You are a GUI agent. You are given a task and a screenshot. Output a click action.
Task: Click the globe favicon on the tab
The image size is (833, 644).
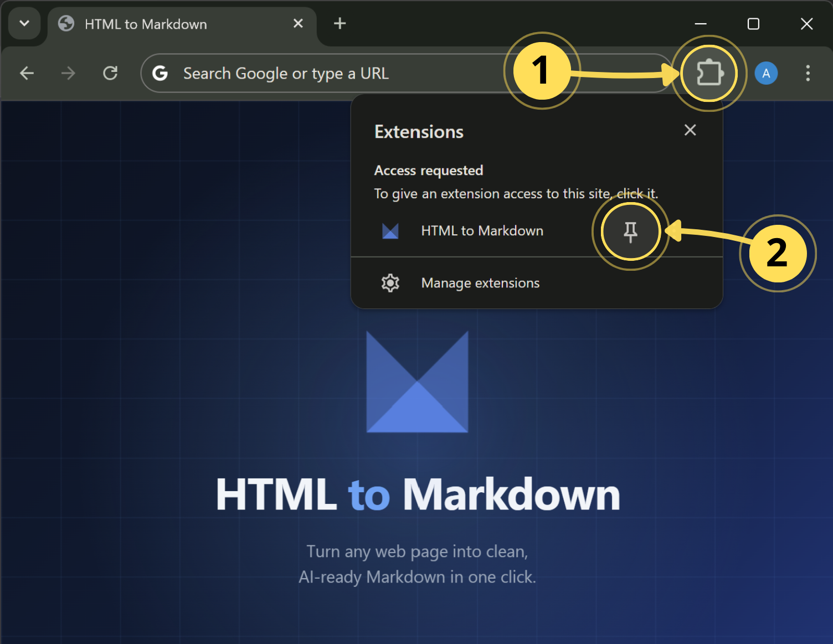[66, 23]
